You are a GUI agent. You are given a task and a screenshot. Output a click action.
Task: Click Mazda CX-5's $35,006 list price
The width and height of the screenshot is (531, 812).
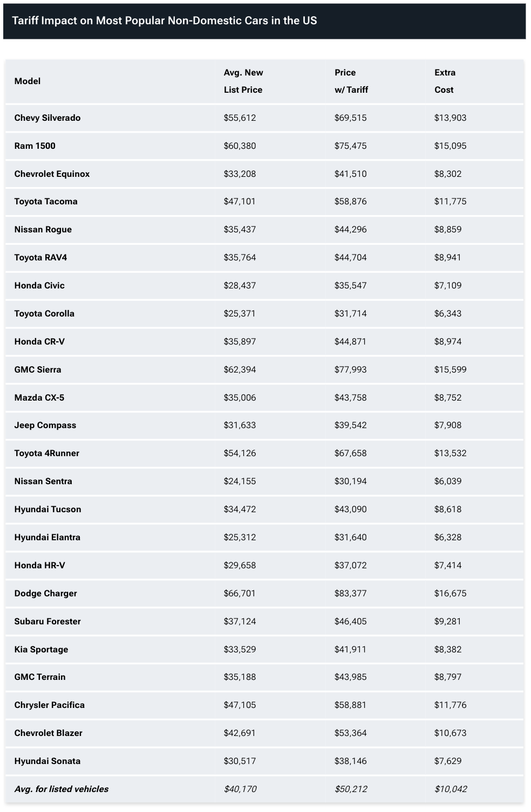[x=240, y=397]
